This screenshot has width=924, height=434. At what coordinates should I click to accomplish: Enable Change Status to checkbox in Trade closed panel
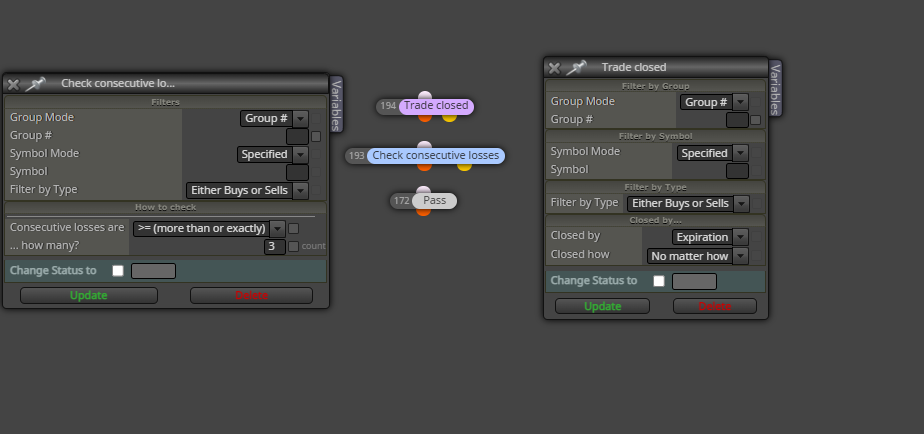point(659,281)
